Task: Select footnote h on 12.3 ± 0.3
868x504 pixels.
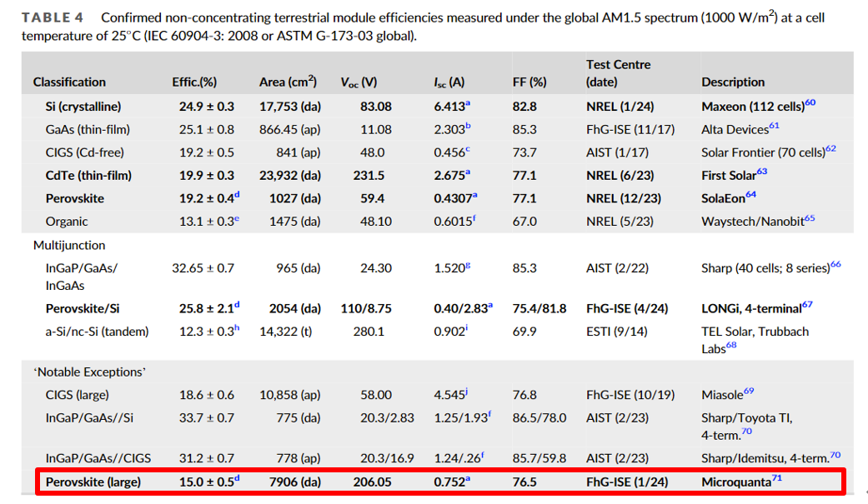Action: (237, 327)
